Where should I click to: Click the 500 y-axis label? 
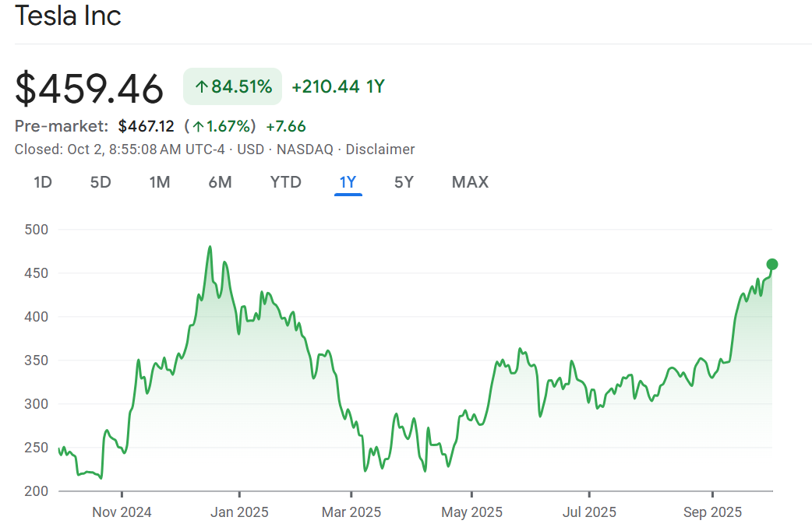click(37, 230)
